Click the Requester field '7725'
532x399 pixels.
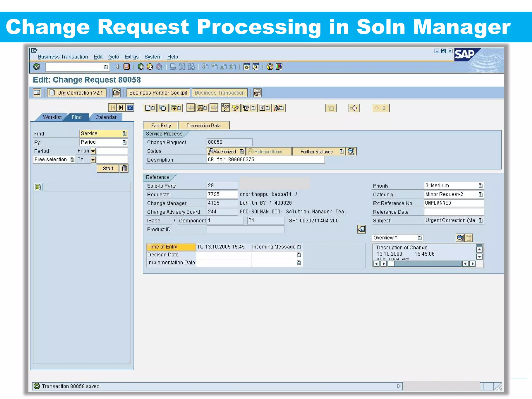pos(222,194)
